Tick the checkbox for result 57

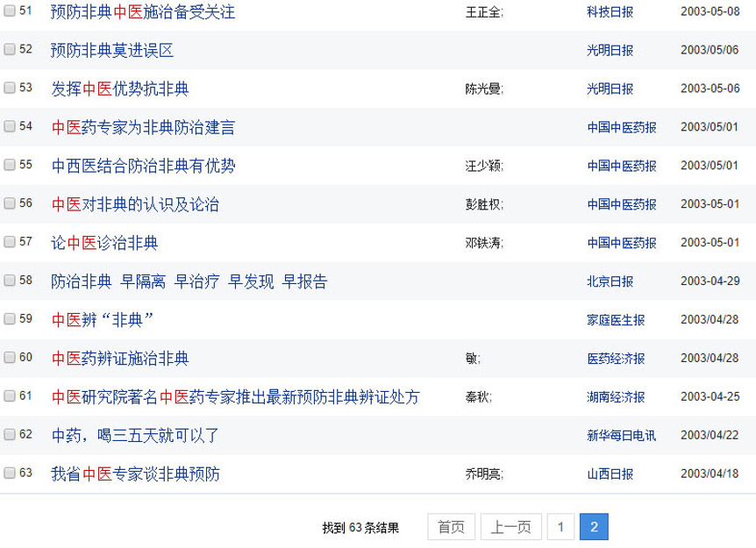coord(10,242)
